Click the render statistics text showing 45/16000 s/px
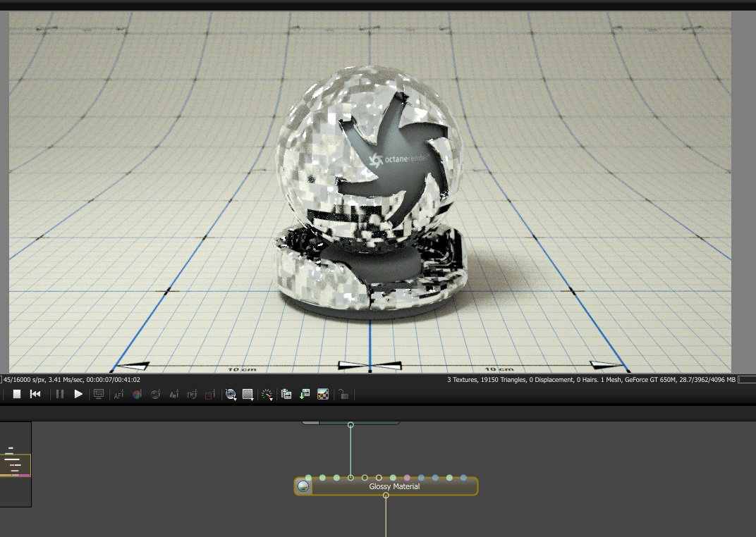The image size is (756, 537). (72, 380)
